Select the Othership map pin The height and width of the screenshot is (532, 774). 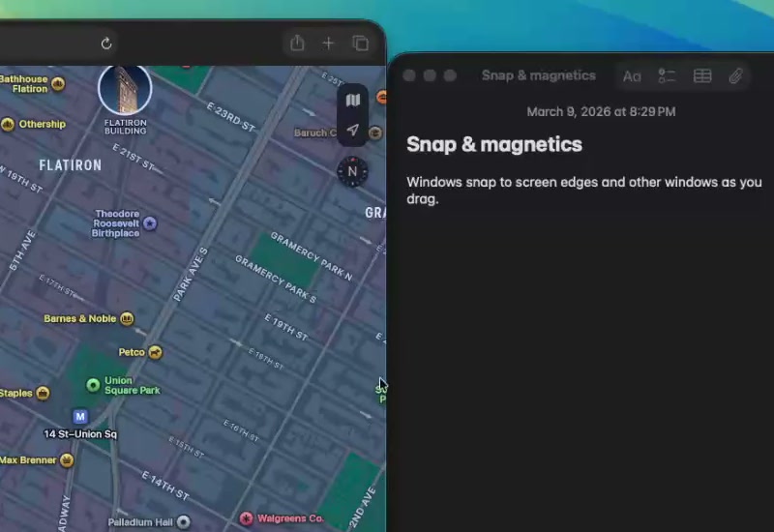point(8,125)
